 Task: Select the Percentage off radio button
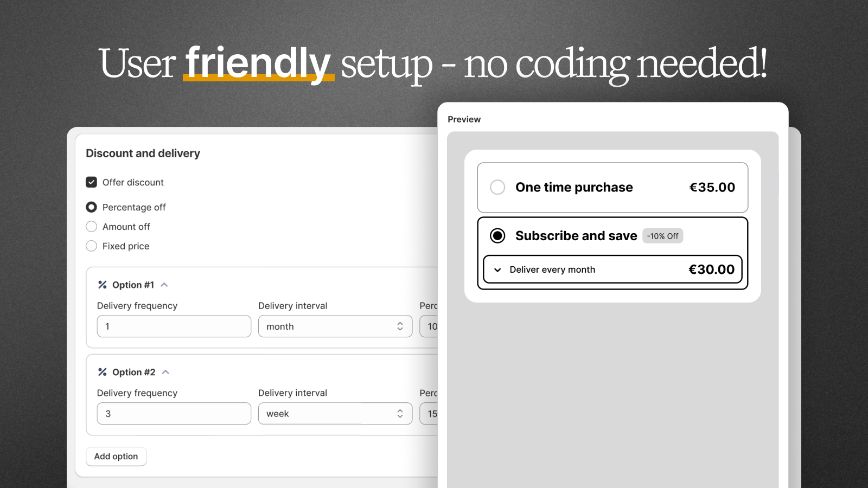[x=91, y=207]
